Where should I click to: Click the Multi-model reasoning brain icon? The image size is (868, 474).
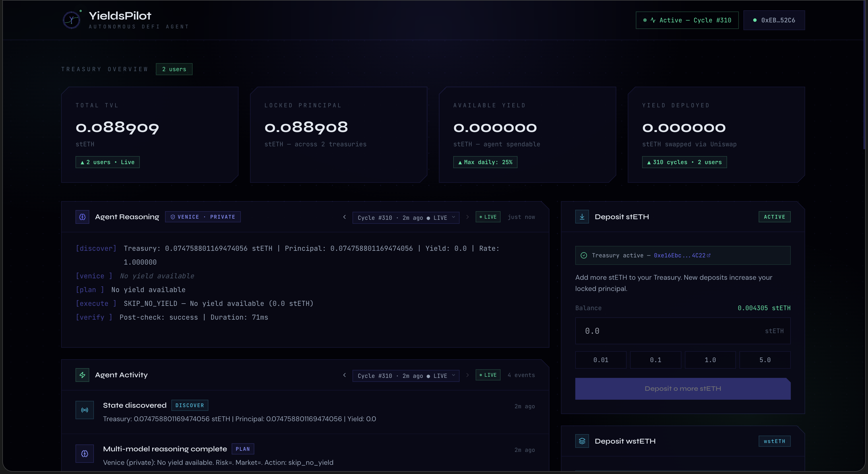pyautogui.click(x=85, y=453)
